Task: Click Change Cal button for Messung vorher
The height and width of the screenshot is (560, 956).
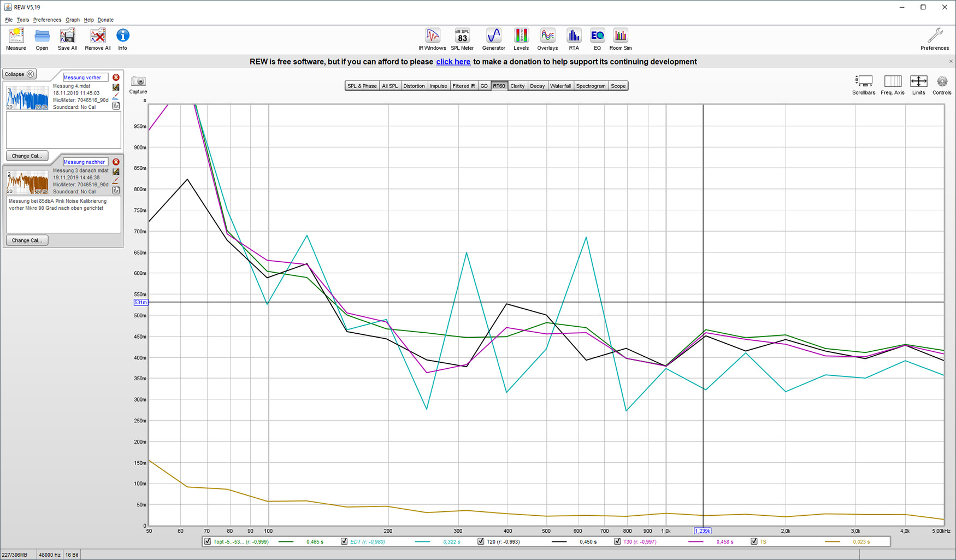Action: point(27,156)
